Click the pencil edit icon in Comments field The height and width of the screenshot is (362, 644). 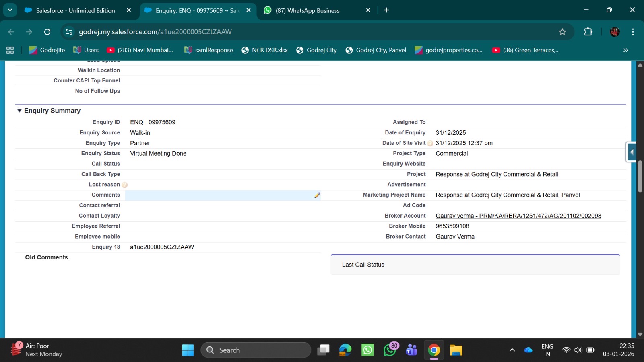click(317, 195)
